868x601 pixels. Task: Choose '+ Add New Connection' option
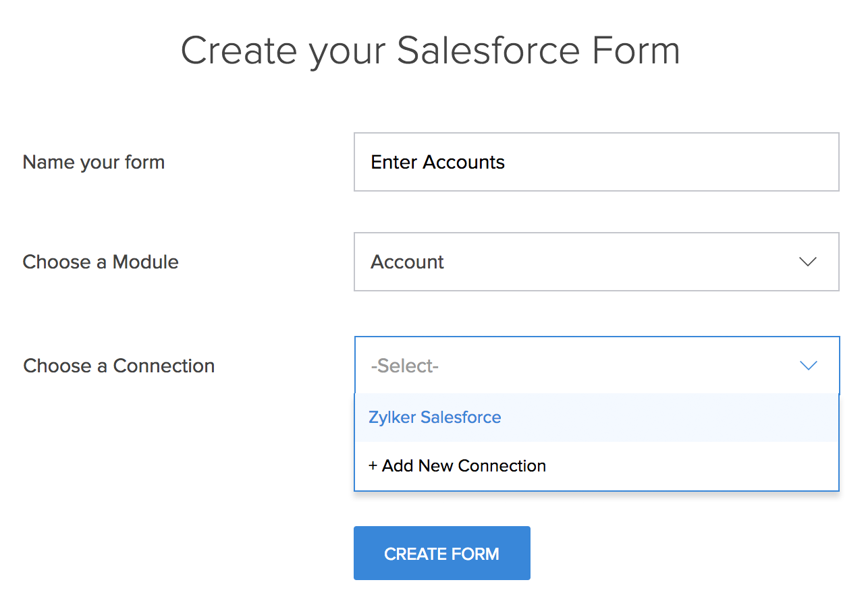(596, 466)
